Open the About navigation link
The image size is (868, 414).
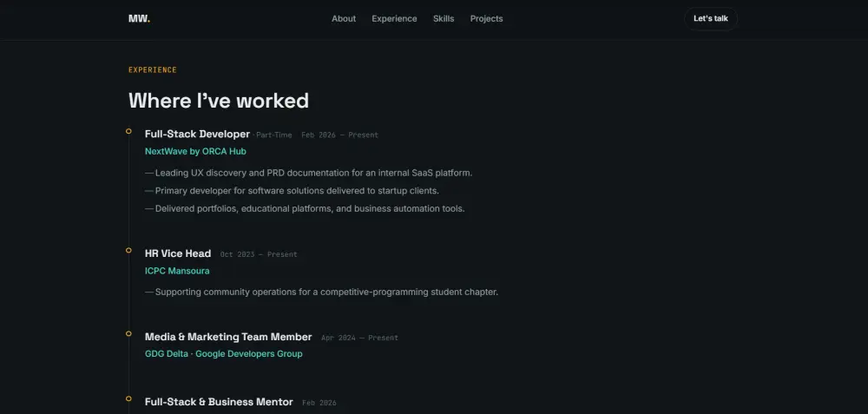344,19
